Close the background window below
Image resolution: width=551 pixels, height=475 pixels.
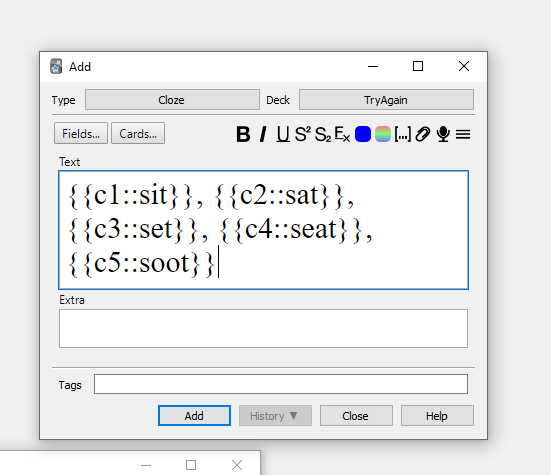pos(237,465)
